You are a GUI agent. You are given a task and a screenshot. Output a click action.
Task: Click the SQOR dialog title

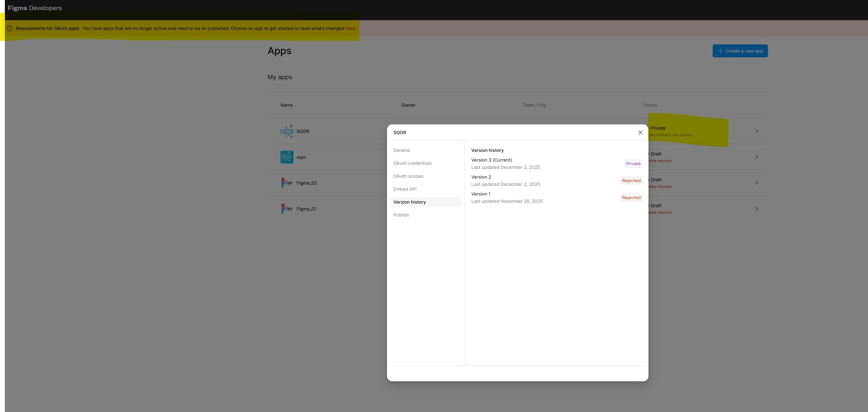click(x=399, y=132)
